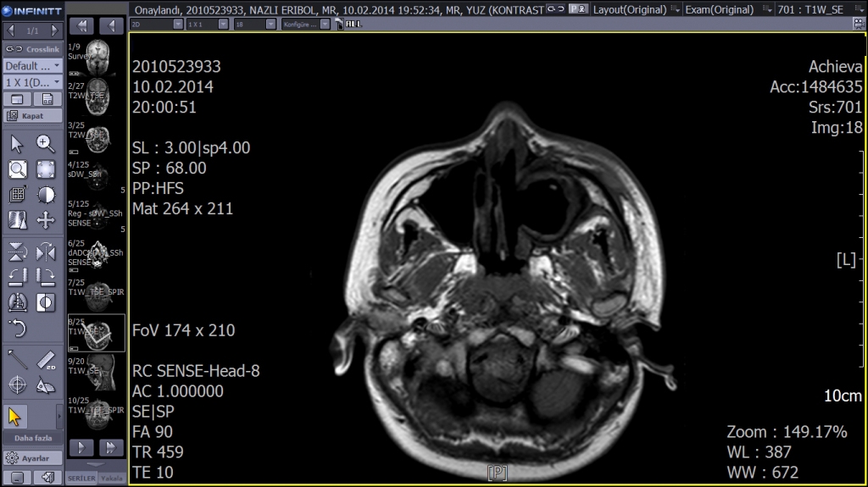This screenshot has width=868, height=487.
Task: Click the lungs anatomy icon
Action: click(x=17, y=302)
